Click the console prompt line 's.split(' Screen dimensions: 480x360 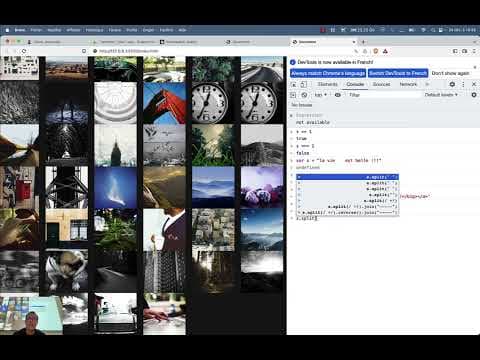pos(306,218)
